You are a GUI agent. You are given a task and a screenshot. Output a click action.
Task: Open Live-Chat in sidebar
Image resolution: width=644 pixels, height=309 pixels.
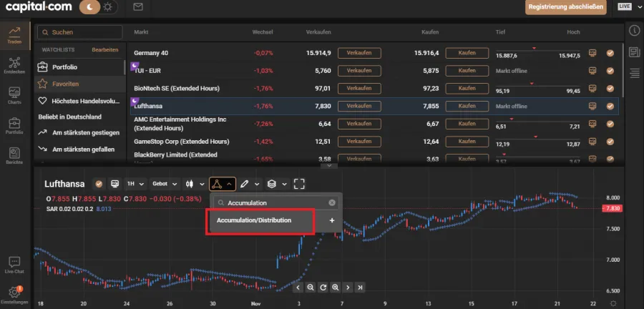tap(15, 265)
